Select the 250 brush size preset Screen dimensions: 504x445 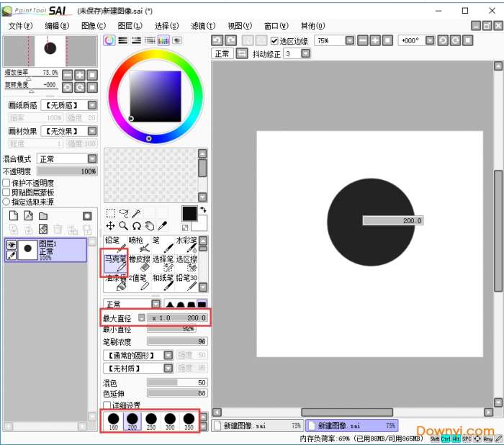[150, 421]
